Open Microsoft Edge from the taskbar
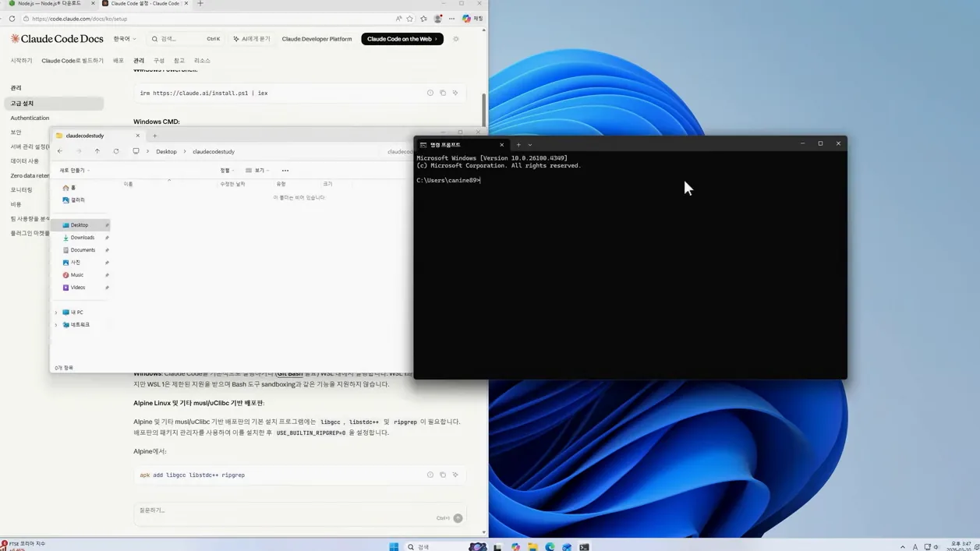 pyautogui.click(x=550, y=547)
